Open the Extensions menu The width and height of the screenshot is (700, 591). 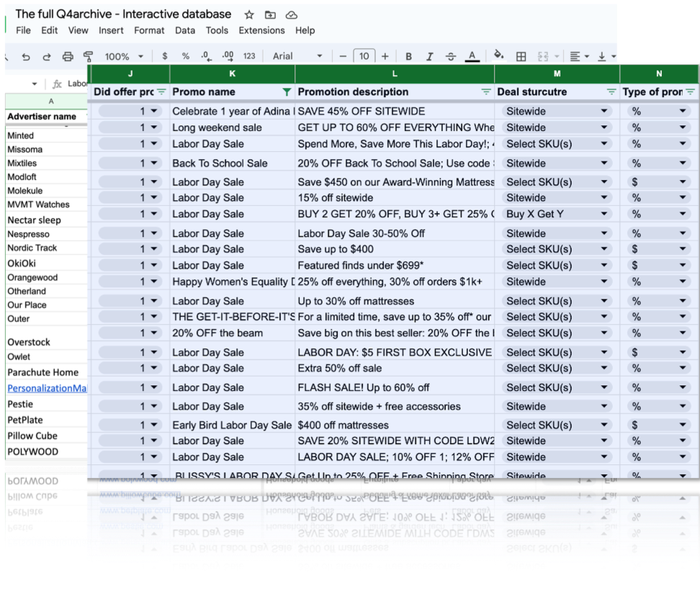[261, 30]
